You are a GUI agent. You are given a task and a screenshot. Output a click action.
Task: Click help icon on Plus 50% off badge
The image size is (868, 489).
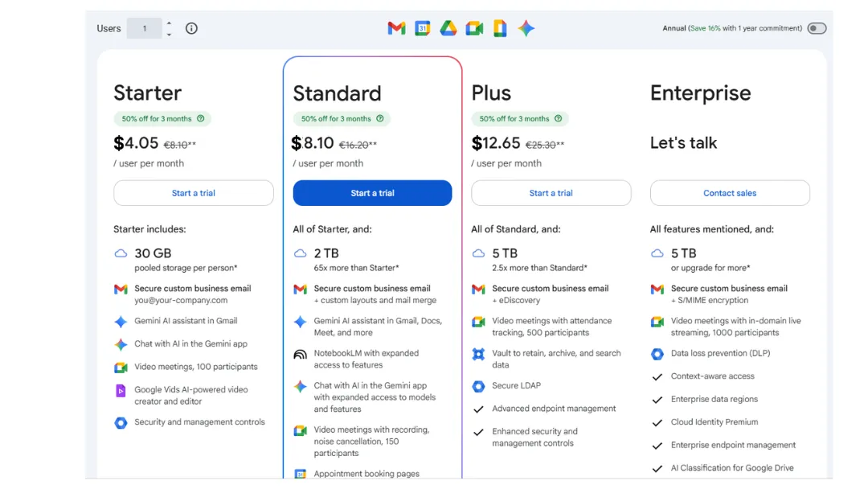(x=558, y=118)
